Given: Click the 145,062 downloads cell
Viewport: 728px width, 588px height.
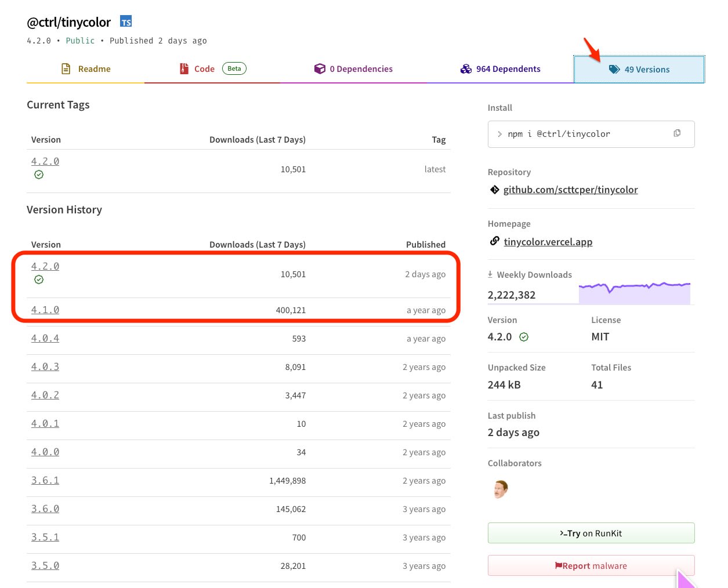Looking at the screenshot, I should tap(291, 509).
